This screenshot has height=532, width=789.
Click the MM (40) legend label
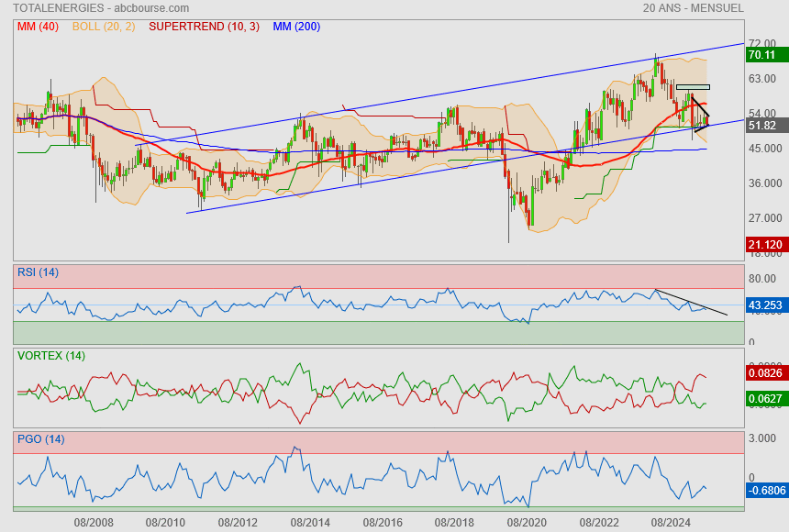coord(37,27)
